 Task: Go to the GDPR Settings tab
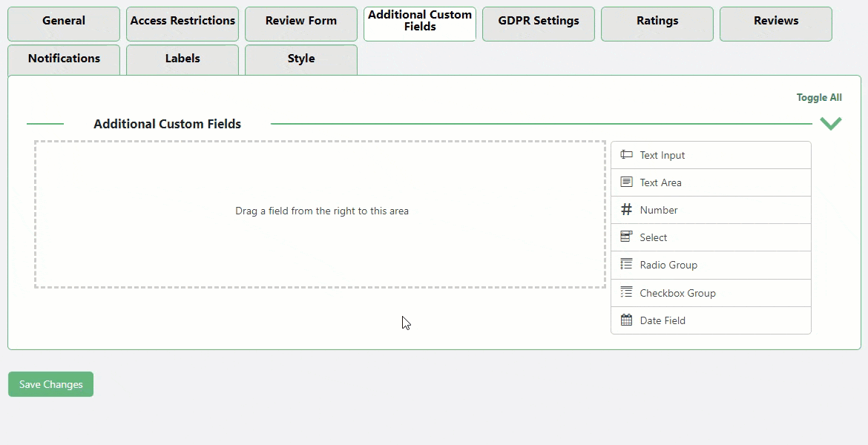pyautogui.click(x=538, y=24)
